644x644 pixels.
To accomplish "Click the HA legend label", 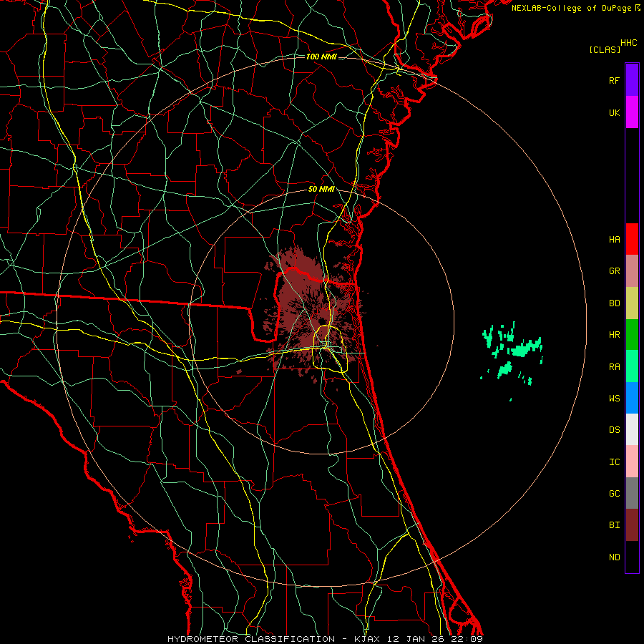I will (614, 240).
